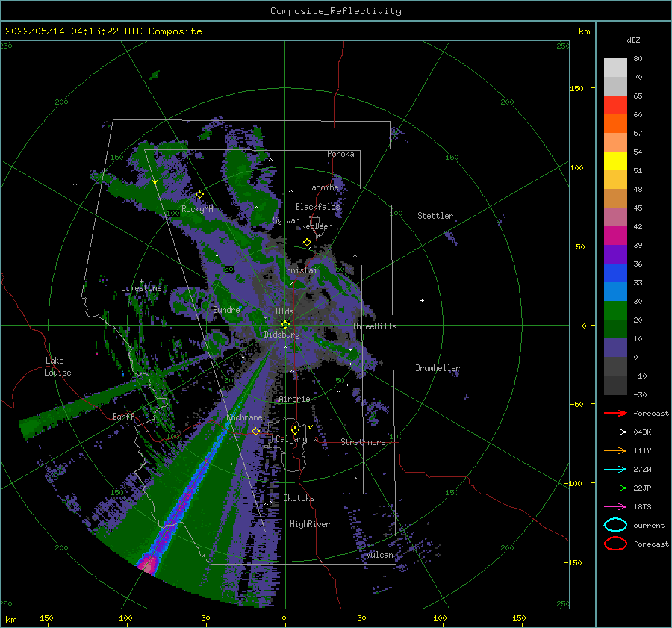The width and height of the screenshot is (672, 628).
Task: Click the Drumheller label
Action: 437,368
